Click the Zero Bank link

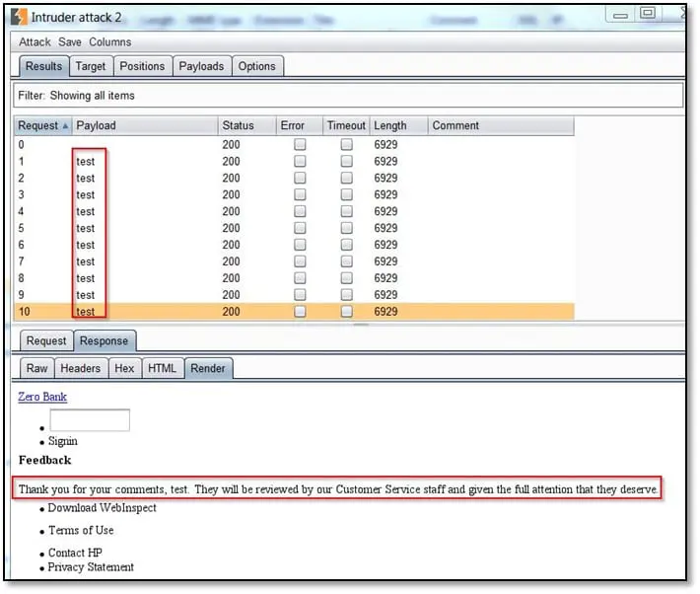42,397
